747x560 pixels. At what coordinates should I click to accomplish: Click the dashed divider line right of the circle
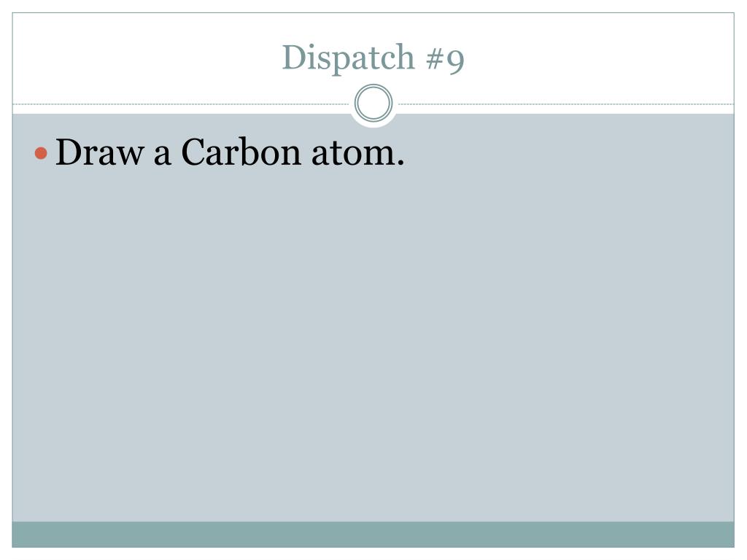pos(566,104)
